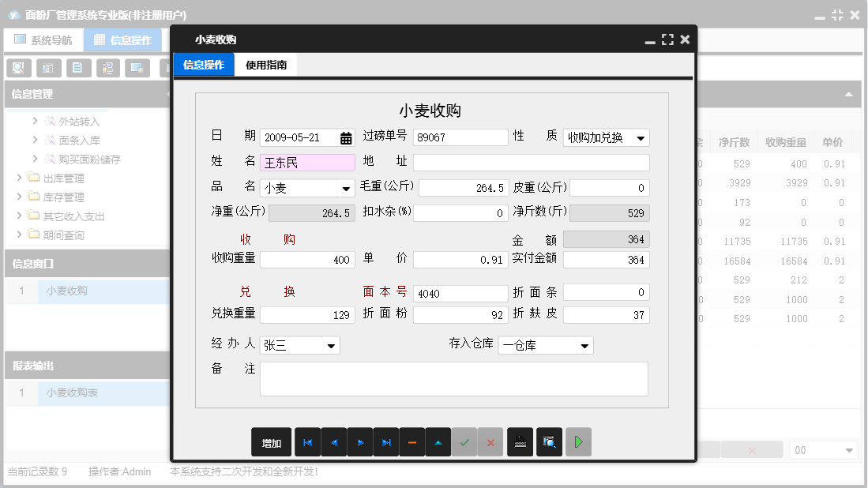Open the print preview icon
The height and width of the screenshot is (488, 868).
click(548, 442)
